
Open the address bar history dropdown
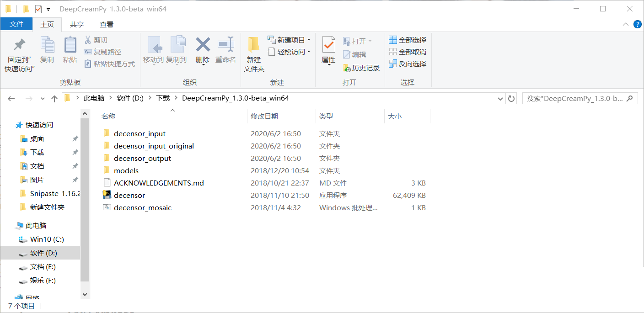[x=500, y=98]
